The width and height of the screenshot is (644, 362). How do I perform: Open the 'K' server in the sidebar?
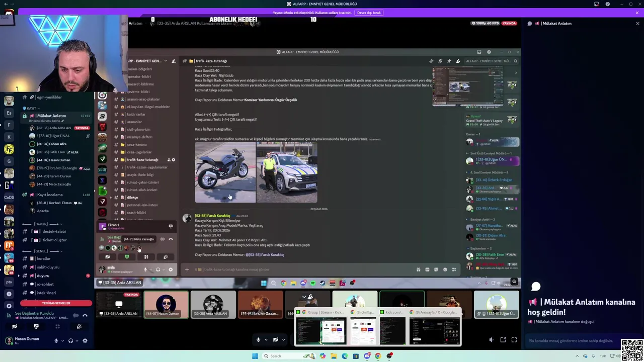9,137
